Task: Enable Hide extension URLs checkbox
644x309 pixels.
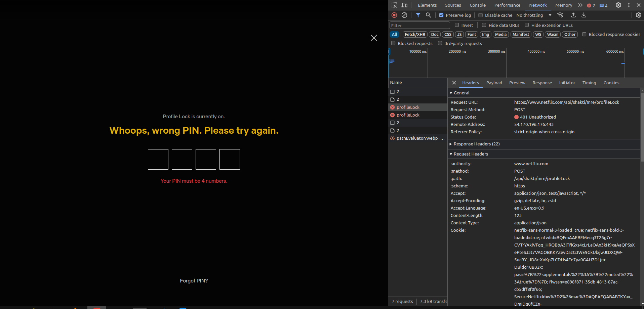Action: click(x=527, y=25)
